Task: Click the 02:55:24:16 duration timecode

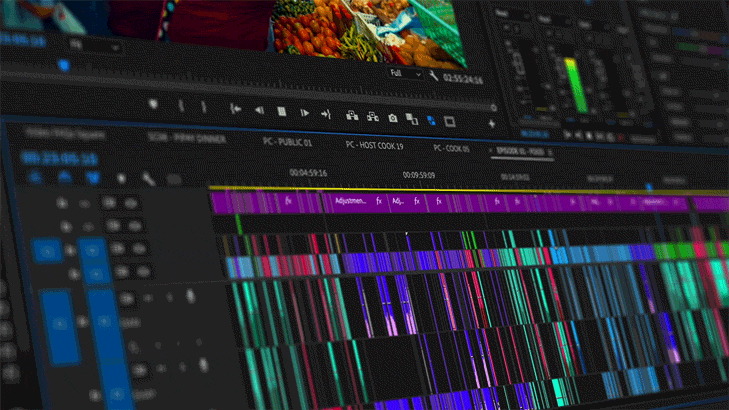Action: pyautogui.click(x=463, y=79)
